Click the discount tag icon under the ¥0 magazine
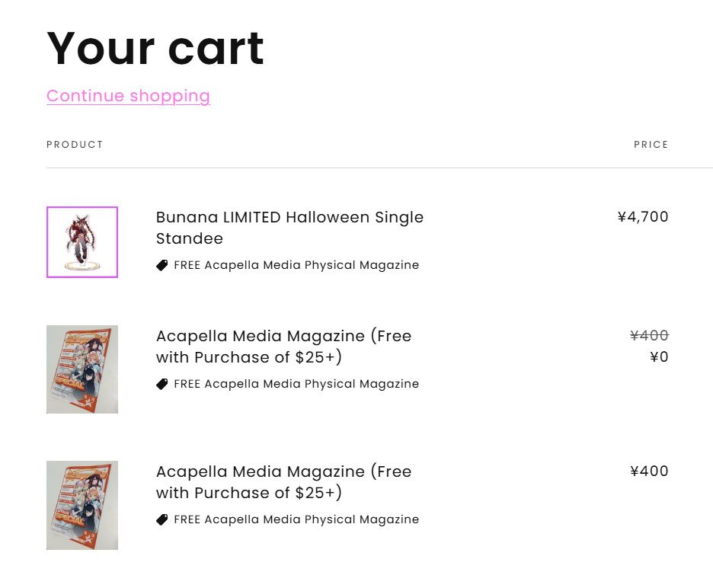 click(x=162, y=384)
